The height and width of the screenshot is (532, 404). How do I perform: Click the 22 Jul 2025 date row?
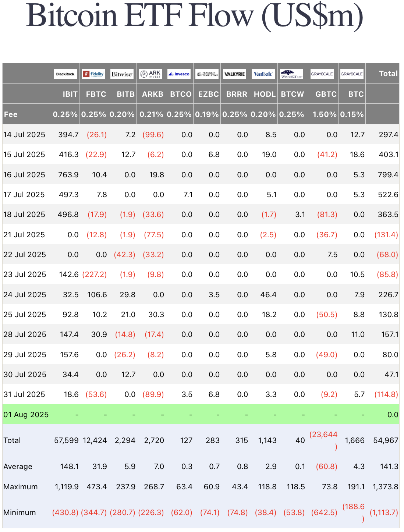[201, 255]
